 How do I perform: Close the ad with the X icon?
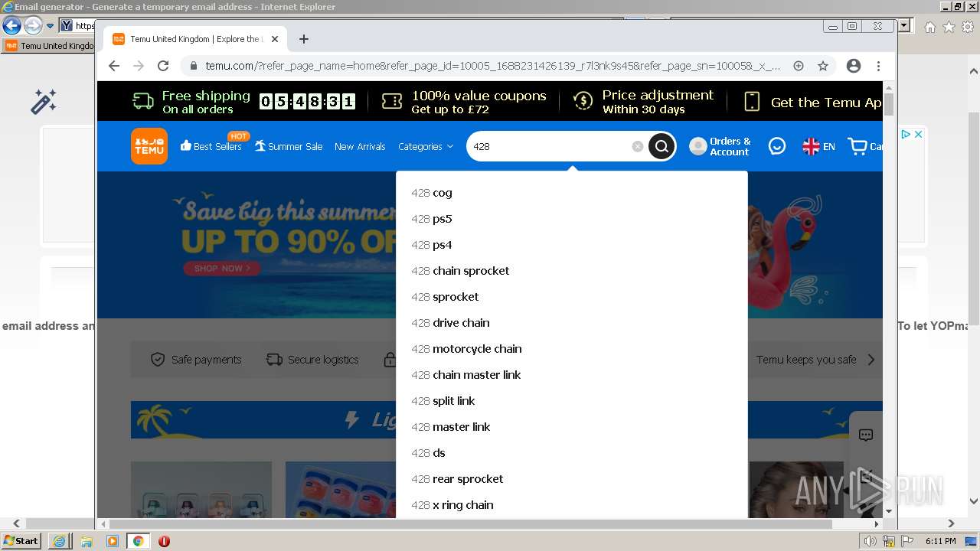tap(919, 134)
